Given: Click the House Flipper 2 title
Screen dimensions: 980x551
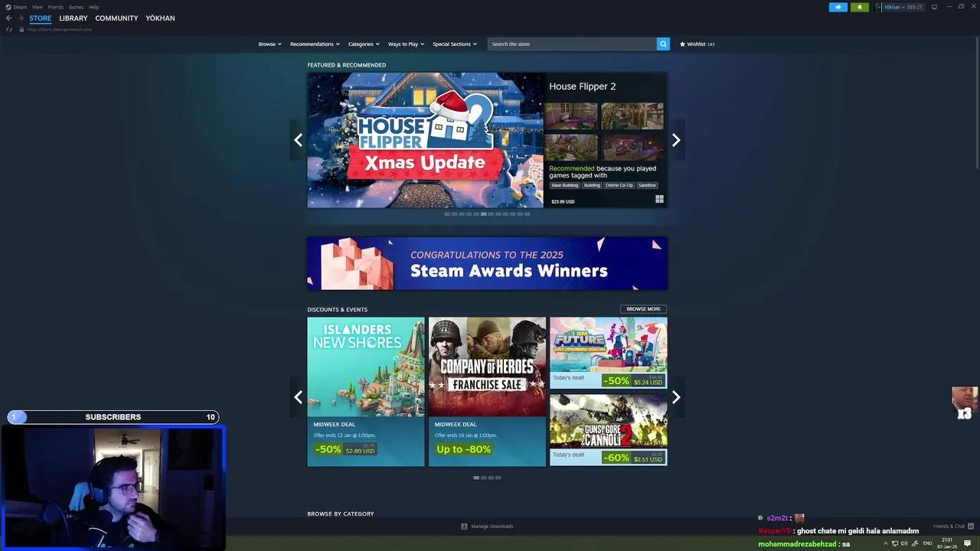Looking at the screenshot, I should [x=582, y=86].
